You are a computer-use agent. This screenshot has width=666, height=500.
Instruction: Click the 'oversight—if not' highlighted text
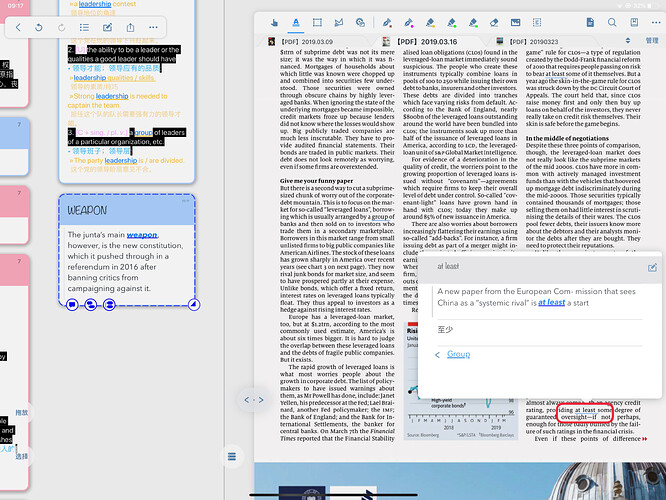click(x=586, y=417)
